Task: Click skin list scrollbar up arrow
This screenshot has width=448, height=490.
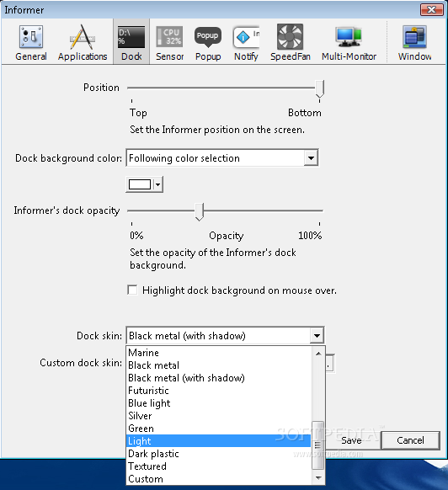Action: pos(318,354)
